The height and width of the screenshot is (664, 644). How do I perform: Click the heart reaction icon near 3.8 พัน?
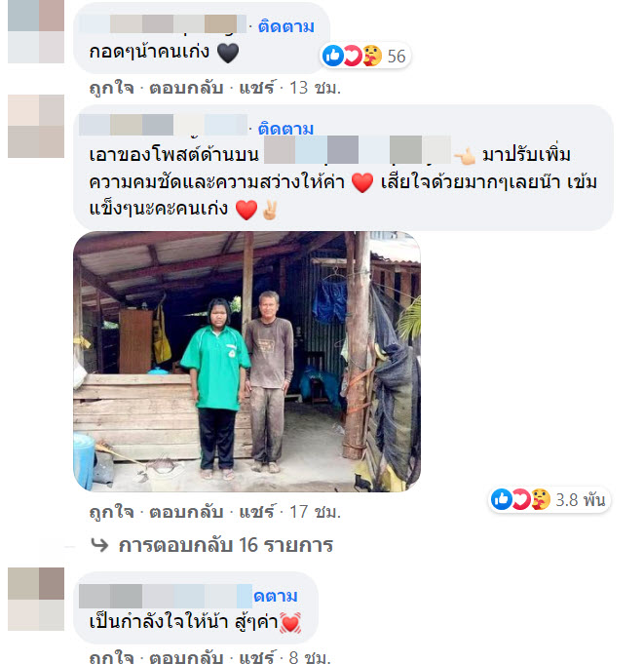click(521, 499)
